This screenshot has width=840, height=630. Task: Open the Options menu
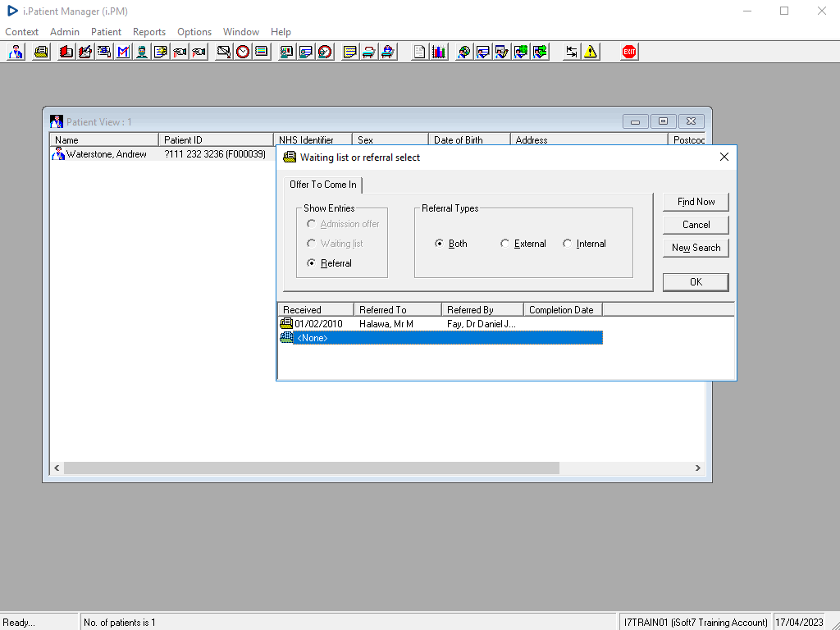tap(194, 32)
